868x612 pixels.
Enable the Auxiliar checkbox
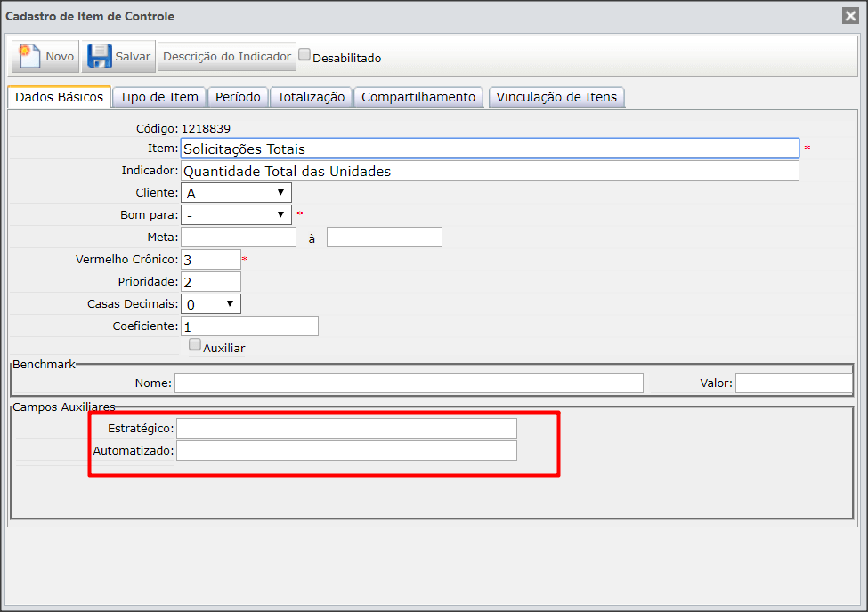[195, 344]
